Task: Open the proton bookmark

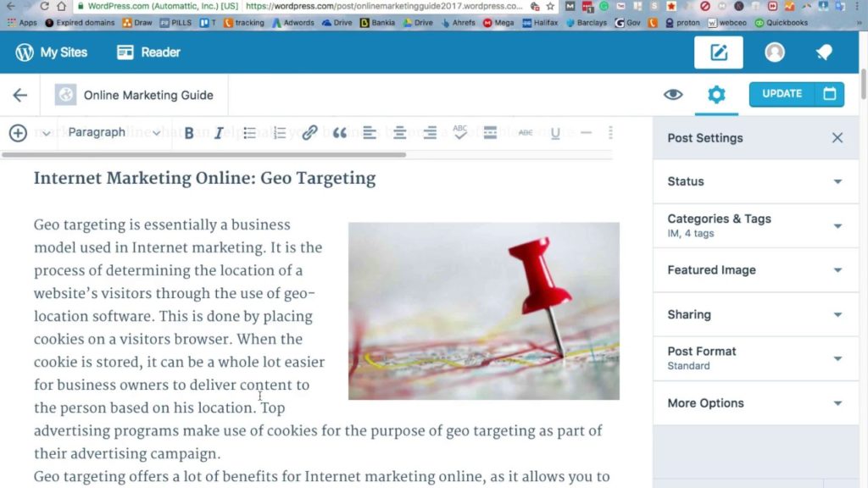Action: click(x=682, y=23)
